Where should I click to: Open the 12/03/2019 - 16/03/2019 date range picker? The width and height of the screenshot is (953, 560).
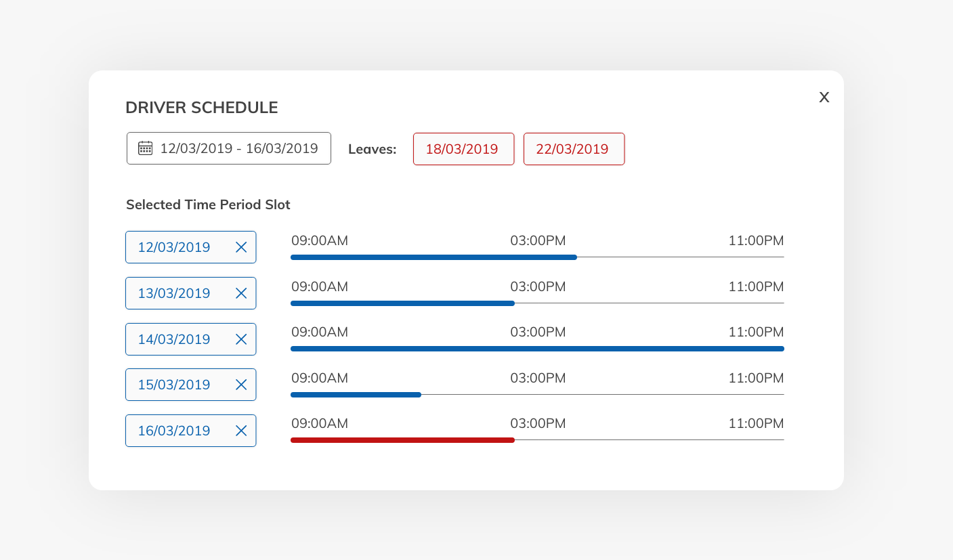tap(238, 148)
